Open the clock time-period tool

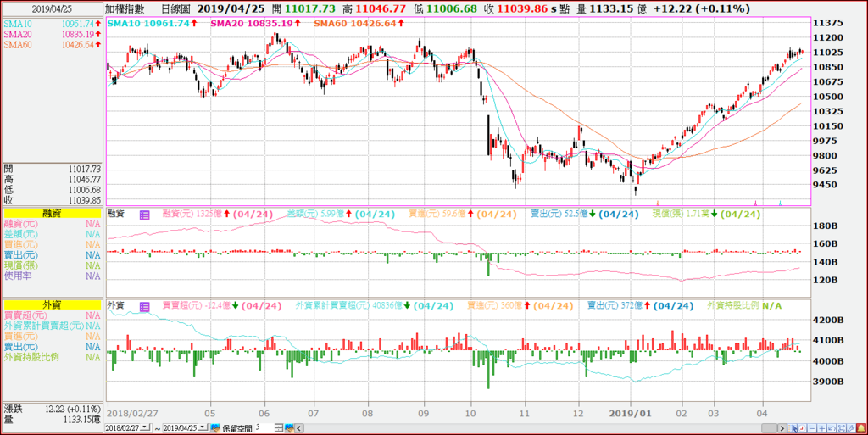tap(802, 428)
